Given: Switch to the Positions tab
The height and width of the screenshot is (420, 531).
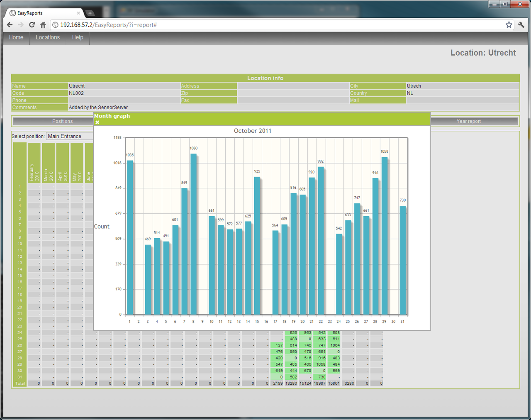Looking at the screenshot, I should click(x=62, y=121).
